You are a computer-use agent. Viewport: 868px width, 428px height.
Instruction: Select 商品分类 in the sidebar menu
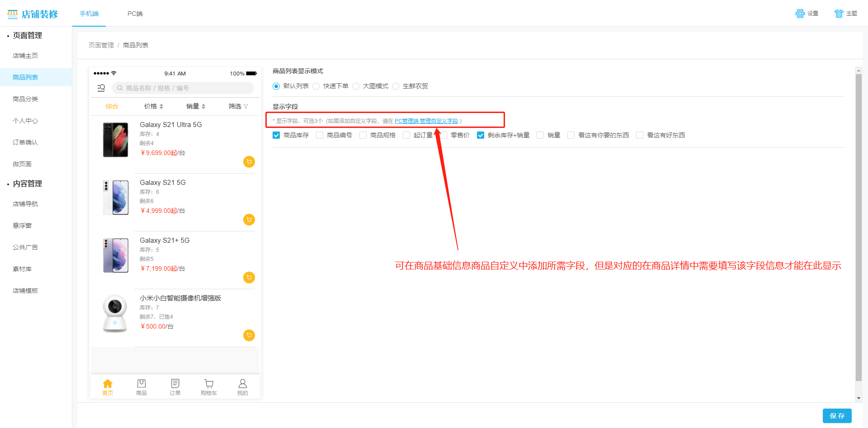tap(25, 99)
